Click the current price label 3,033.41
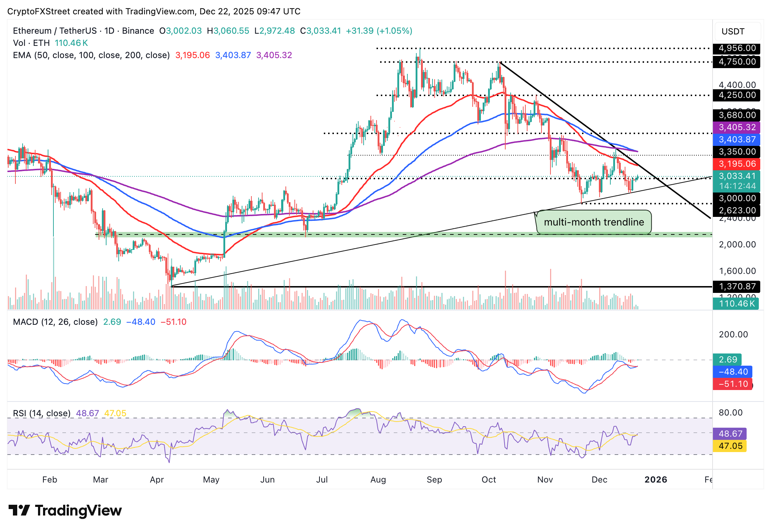The image size is (771, 532). click(x=736, y=176)
